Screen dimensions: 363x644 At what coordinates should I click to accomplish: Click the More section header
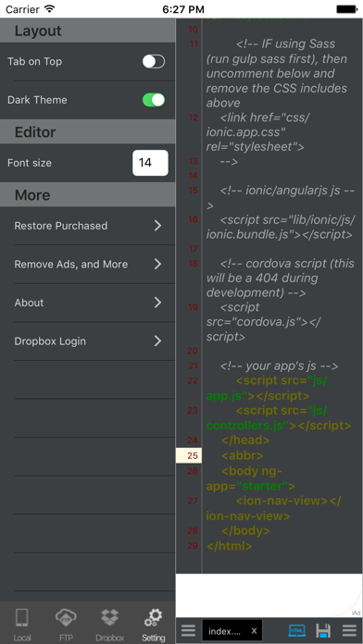click(x=88, y=194)
